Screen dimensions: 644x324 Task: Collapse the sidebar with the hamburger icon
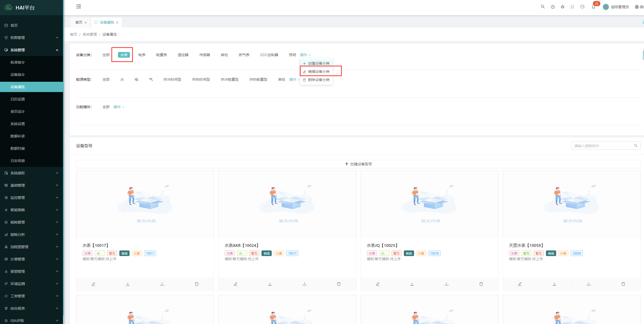click(79, 7)
